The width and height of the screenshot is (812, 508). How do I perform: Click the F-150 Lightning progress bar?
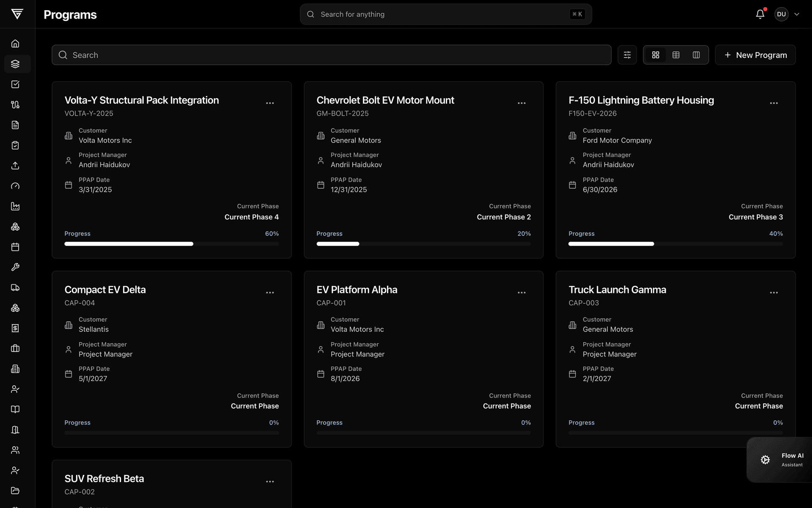coord(675,244)
